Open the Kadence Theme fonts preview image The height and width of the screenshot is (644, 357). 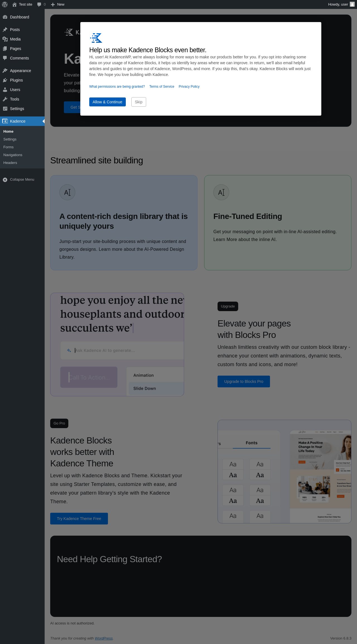tap(284, 471)
